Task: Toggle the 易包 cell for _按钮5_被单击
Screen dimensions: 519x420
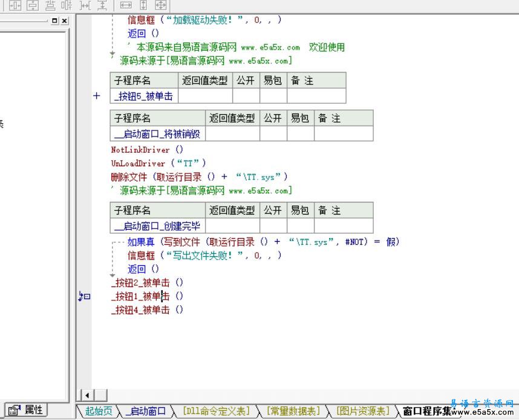Action: tap(273, 96)
